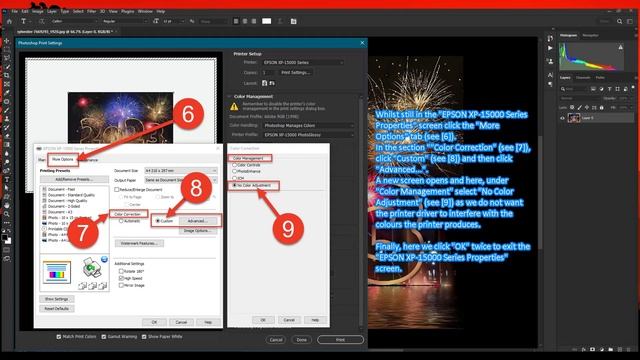Select the Gradient tool
The height and width of the screenshot is (360, 640).
click(x=7, y=144)
